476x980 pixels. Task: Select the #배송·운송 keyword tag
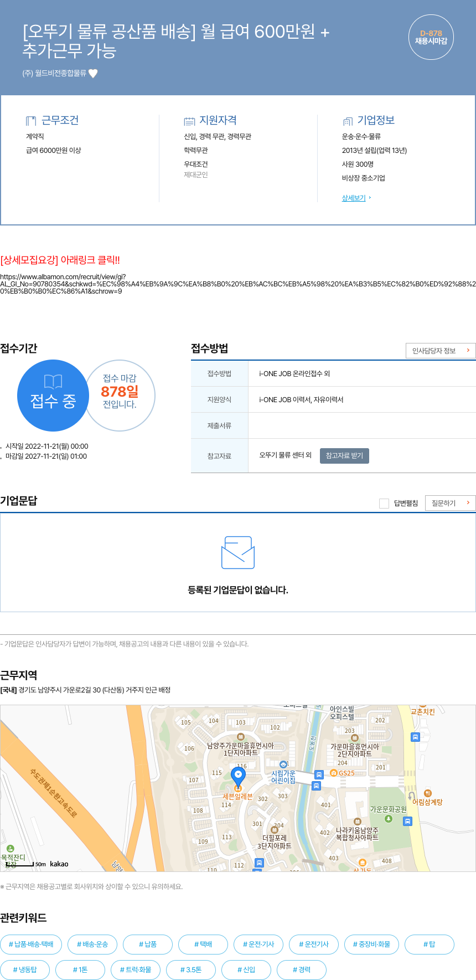92,944
